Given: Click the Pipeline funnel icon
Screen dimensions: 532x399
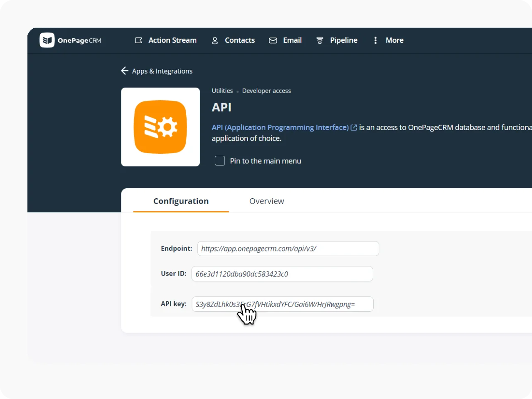Looking at the screenshot, I should (320, 40).
